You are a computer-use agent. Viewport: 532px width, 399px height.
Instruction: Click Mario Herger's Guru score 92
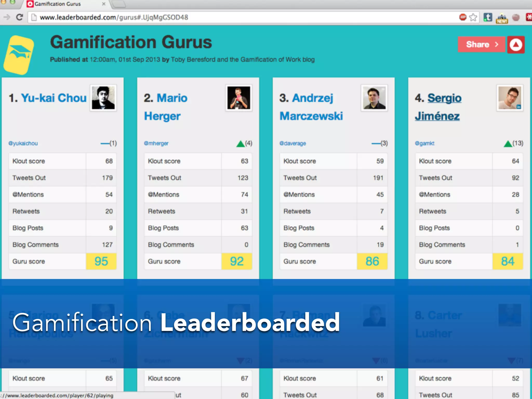pos(237,261)
